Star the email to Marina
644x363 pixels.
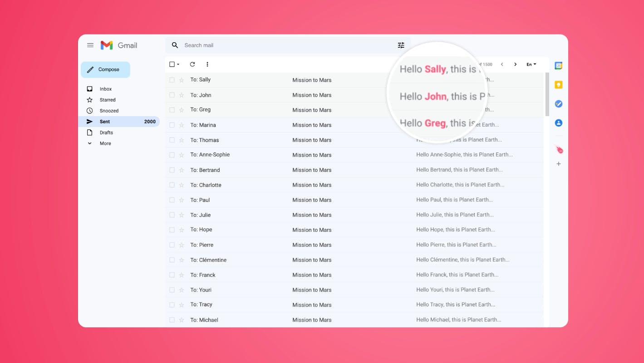182,125
